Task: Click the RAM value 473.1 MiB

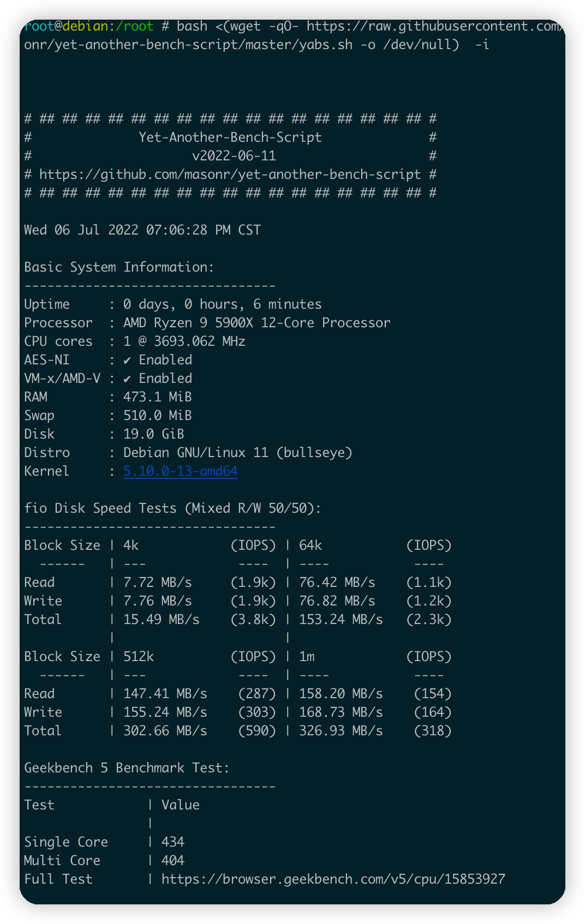Action: pos(157,397)
